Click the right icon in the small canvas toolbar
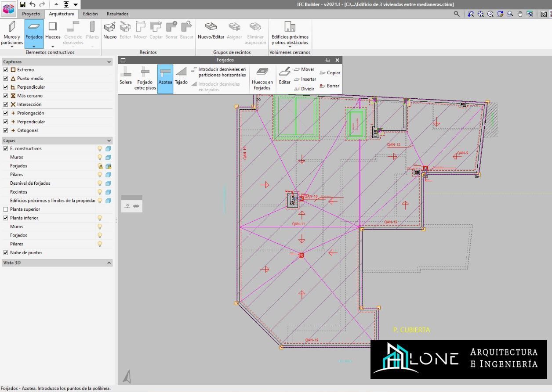Screen dimensions: 552x392 136,206
